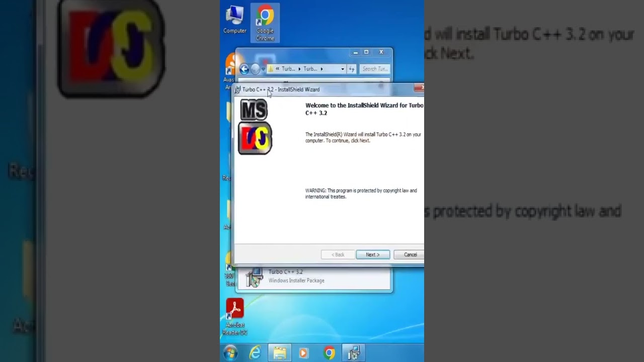This screenshot has height=362, width=644.
Task: Select the first Turb... breadcrumb in address bar
Action: tap(288, 69)
